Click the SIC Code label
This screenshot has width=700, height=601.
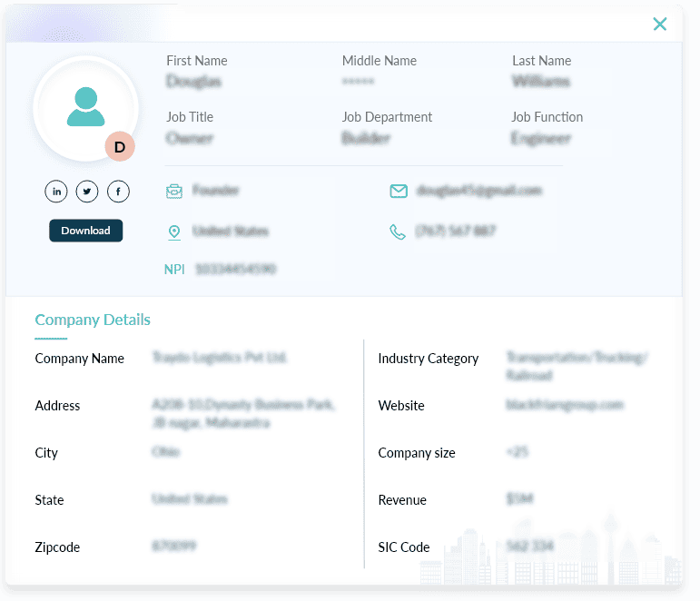(x=404, y=547)
